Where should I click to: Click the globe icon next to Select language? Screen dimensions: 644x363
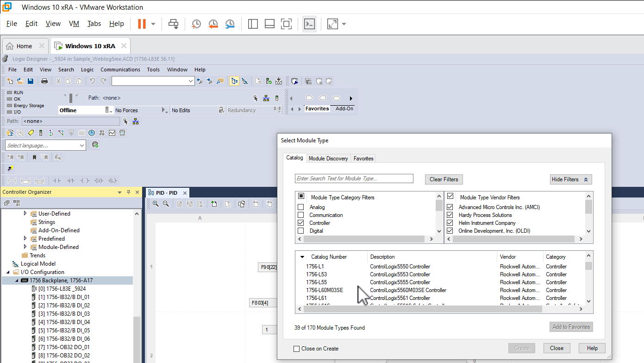[95, 145]
